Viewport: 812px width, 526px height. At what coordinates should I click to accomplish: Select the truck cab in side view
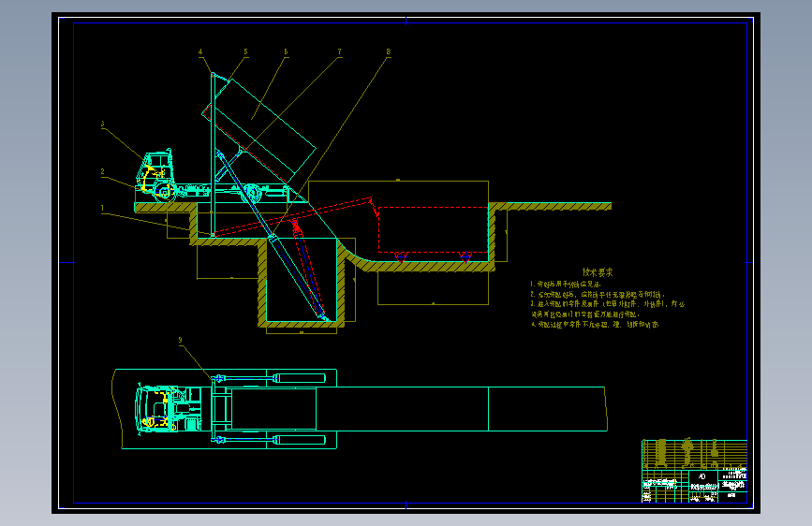[x=155, y=174]
